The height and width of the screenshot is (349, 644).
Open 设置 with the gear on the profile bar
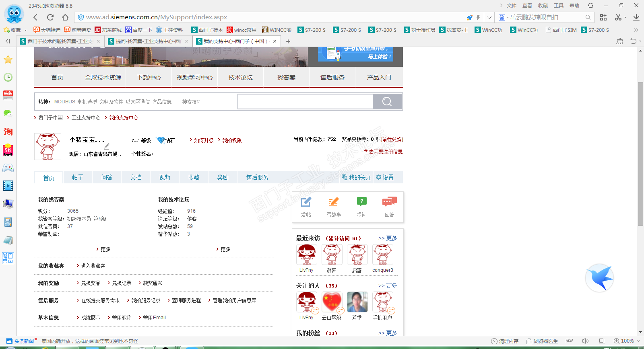click(385, 177)
